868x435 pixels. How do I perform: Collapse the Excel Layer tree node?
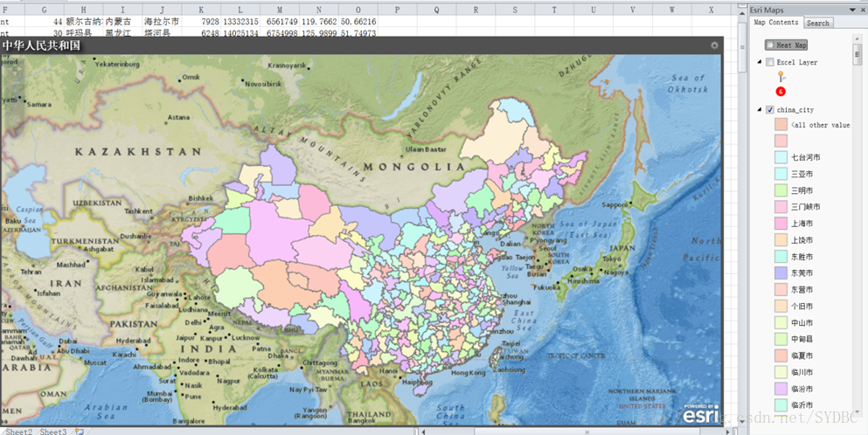pos(760,62)
